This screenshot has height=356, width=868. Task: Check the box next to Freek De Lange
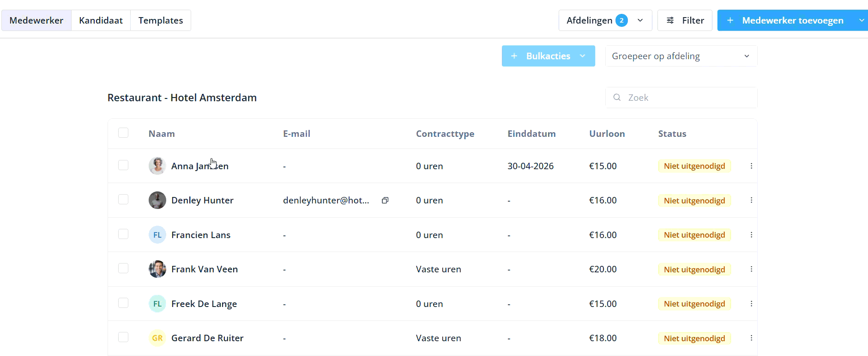pyautogui.click(x=123, y=303)
